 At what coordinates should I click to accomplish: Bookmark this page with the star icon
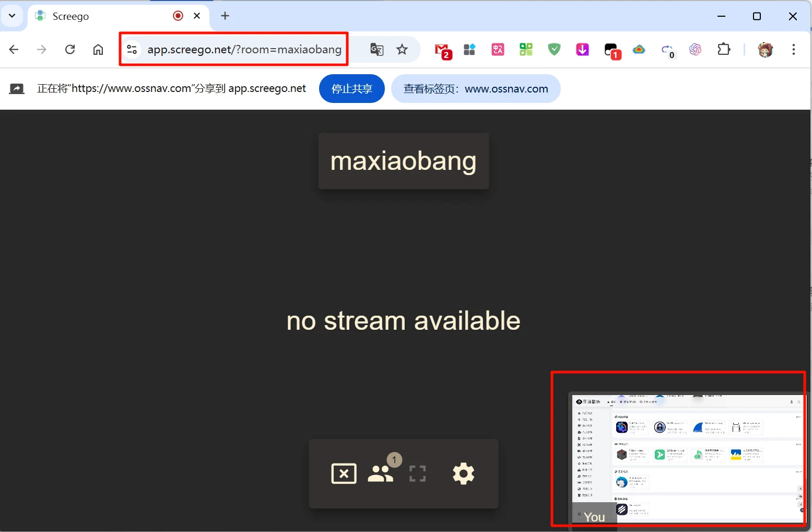pyautogui.click(x=402, y=50)
